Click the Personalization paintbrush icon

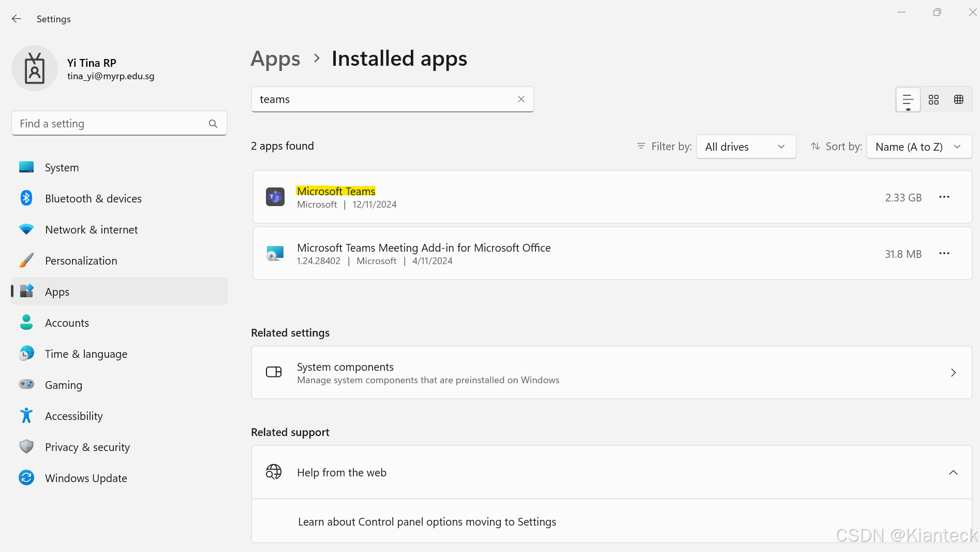[x=26, y=260]
